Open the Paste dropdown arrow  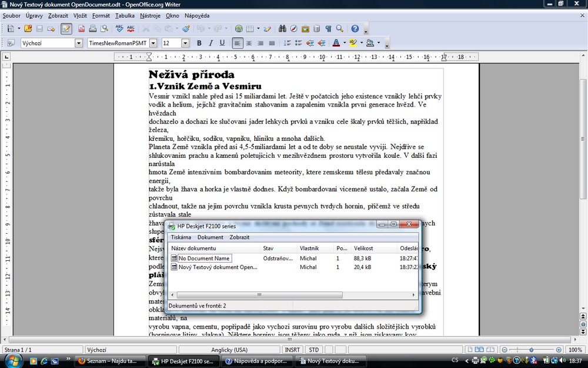click(x=177, y=28)
